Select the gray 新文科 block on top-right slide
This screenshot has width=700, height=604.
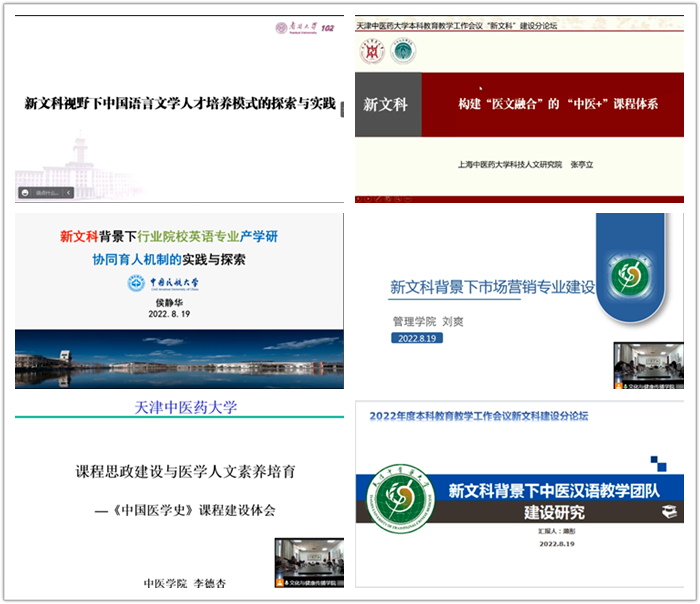coord(388,105)
